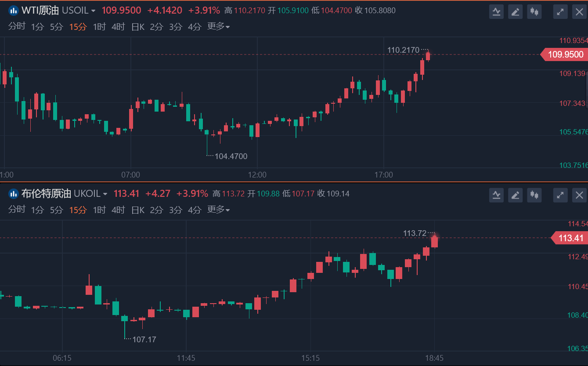Click WTI原油 title text
This screenshot has height=366, width=588.
point(40,11)
